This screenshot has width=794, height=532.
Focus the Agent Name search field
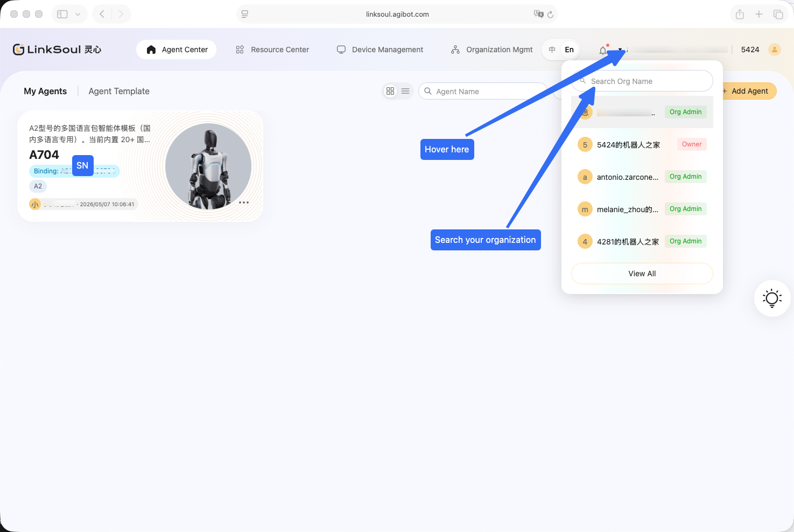[482, 91]
